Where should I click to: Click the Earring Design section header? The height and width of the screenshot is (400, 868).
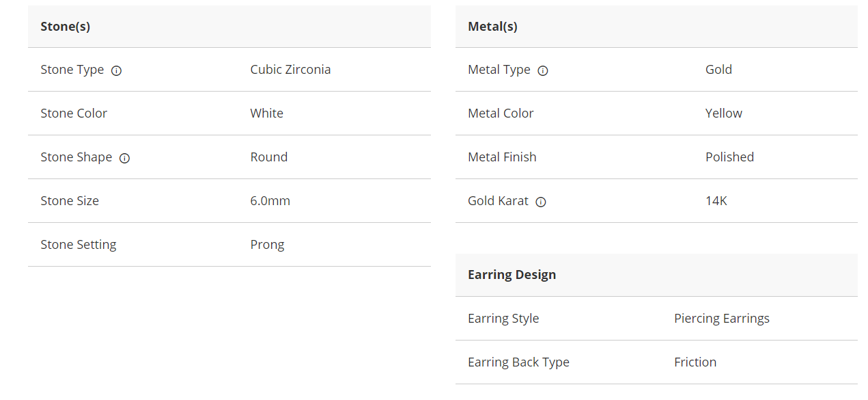click(x=512, y=275)
